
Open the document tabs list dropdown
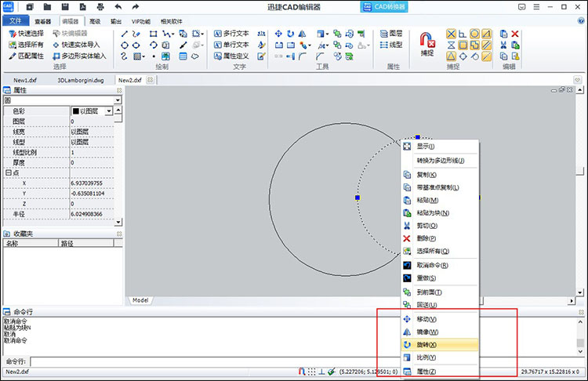pos(577,80)
